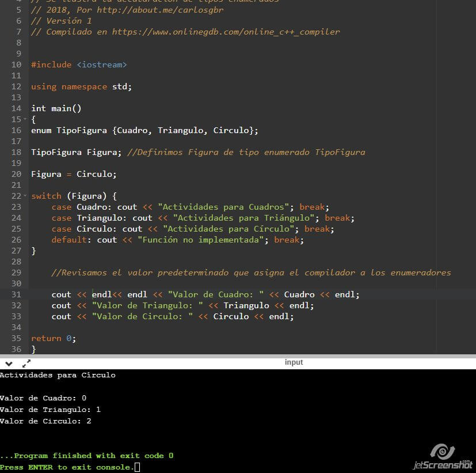
Task: Click the 'case Triangulo:' line
Action: pos(203,218)
